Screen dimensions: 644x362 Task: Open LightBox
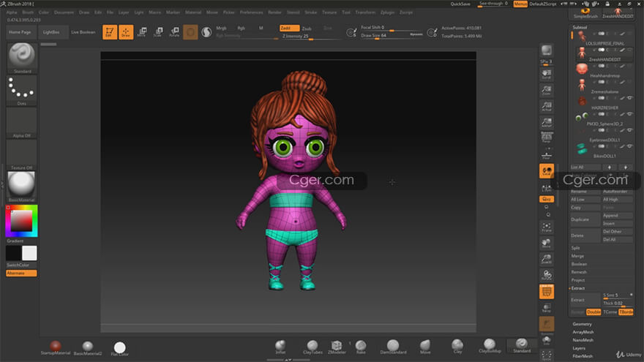coord(51,32)
